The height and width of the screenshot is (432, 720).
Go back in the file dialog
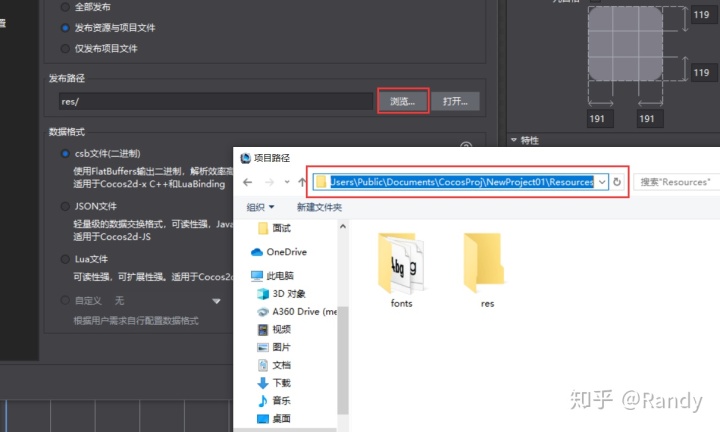tap(248, 182)
